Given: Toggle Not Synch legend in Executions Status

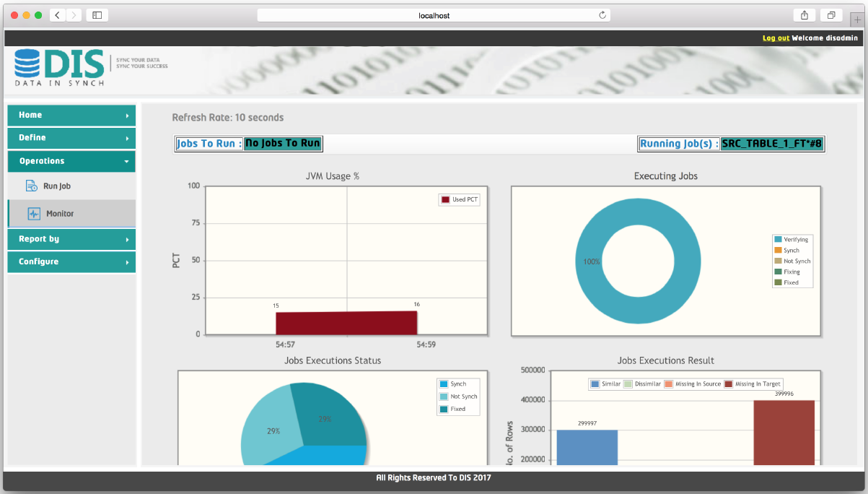Looking at the screenshot, I should pos(459,396).
